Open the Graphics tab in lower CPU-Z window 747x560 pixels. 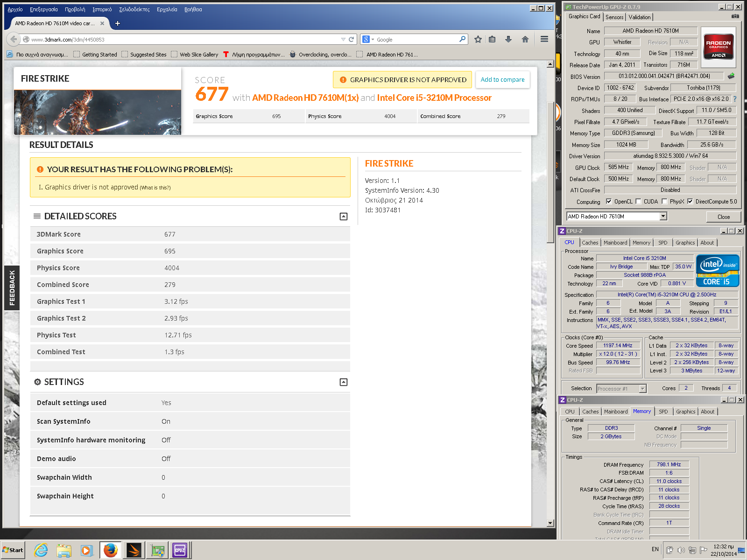686,412
